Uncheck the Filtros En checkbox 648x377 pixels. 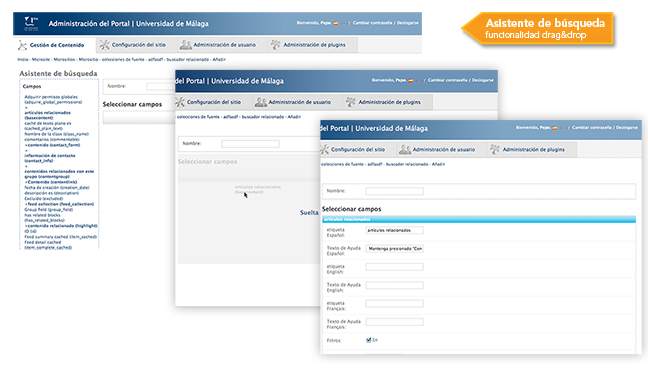[369, 340]
